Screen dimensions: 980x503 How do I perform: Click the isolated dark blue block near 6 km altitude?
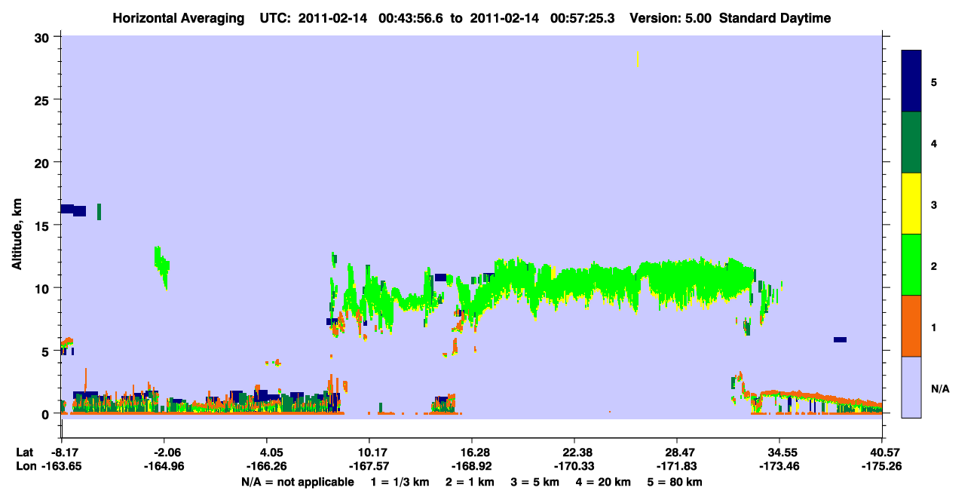click(840, 339)
